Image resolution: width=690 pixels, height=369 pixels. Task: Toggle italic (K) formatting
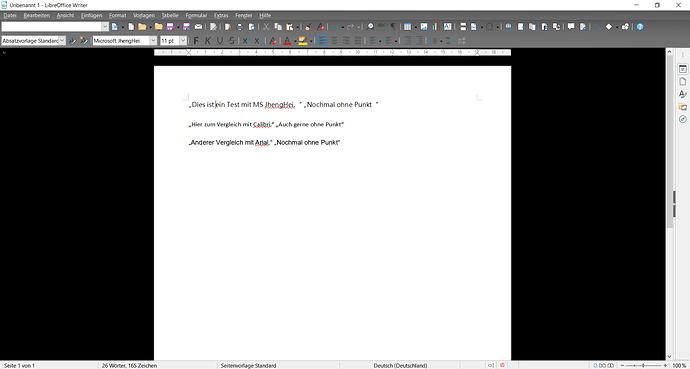[x=208, y=41]
